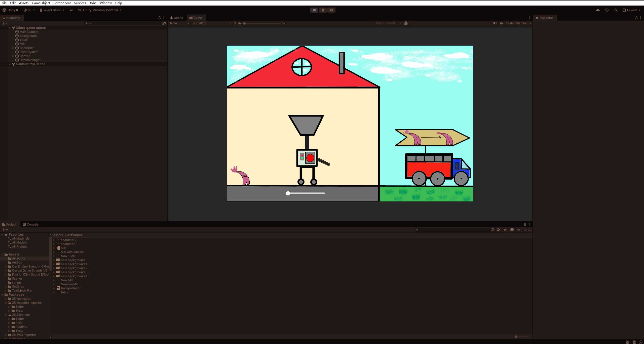Image resolution: width=644 pixels, height=344 pixels.
Task: Search by asset type in the Project panel
Action: [499, 230]
